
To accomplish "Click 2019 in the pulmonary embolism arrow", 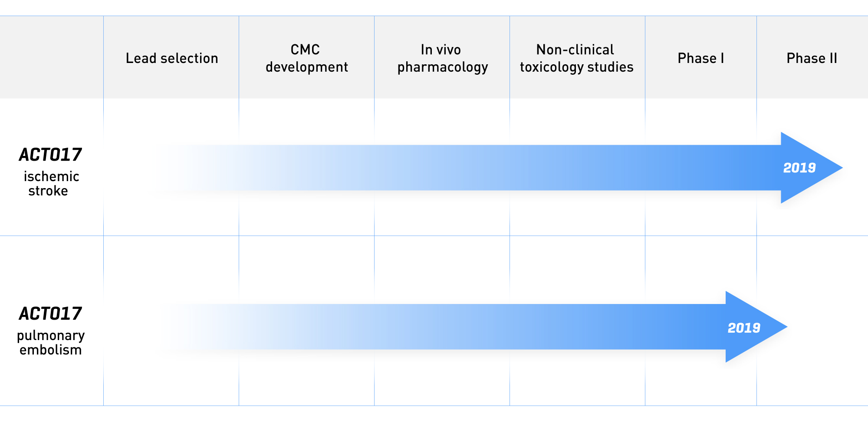I will click(744, 327).
